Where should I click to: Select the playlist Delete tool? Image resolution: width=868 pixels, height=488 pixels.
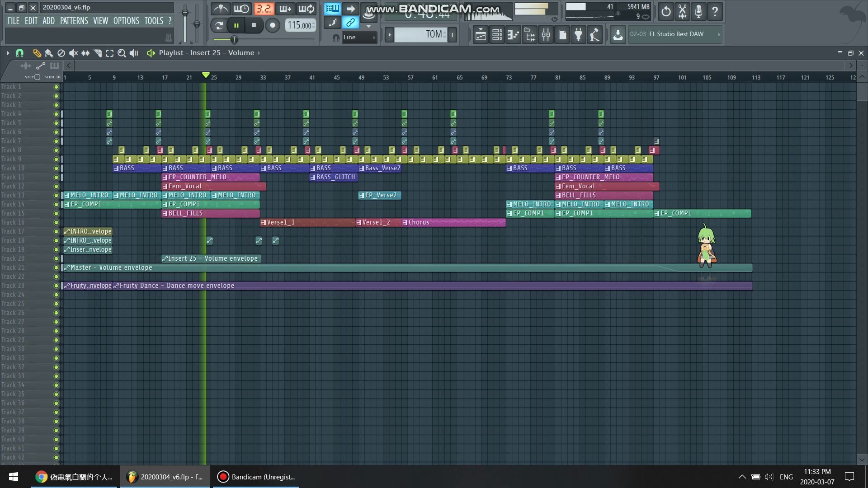pos(61,53)
